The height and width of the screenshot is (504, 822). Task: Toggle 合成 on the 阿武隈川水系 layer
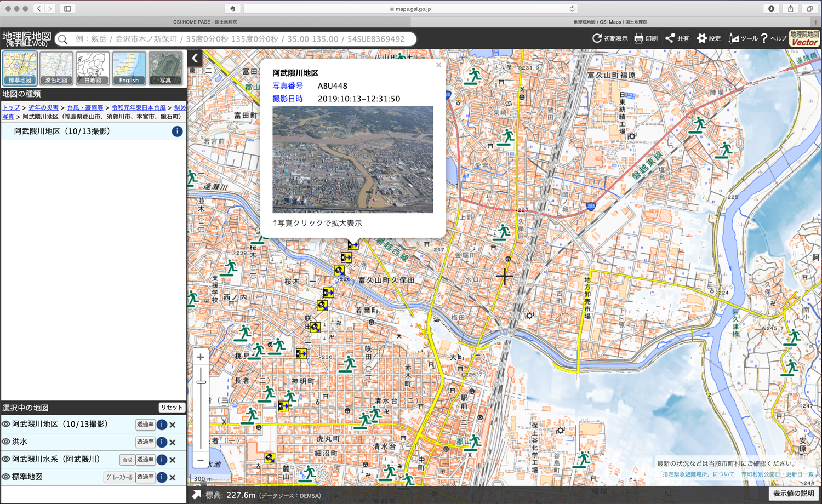coord(127,460)
